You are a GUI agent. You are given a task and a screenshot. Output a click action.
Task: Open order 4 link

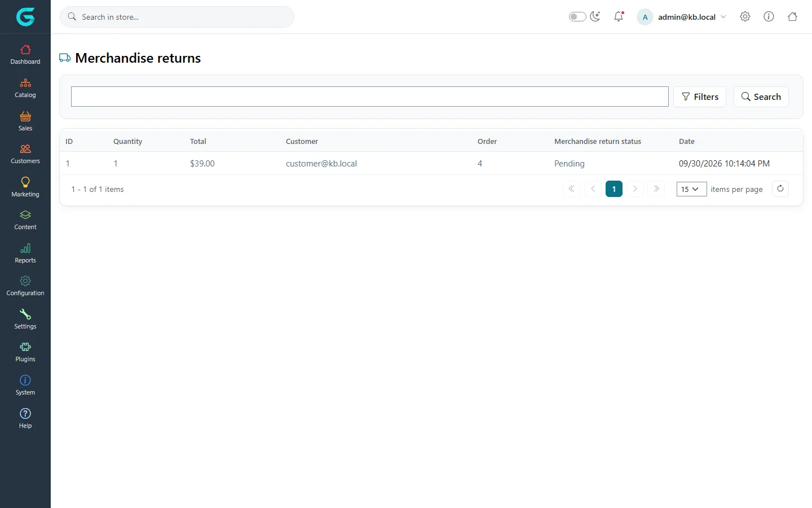(x=480, y=163)
